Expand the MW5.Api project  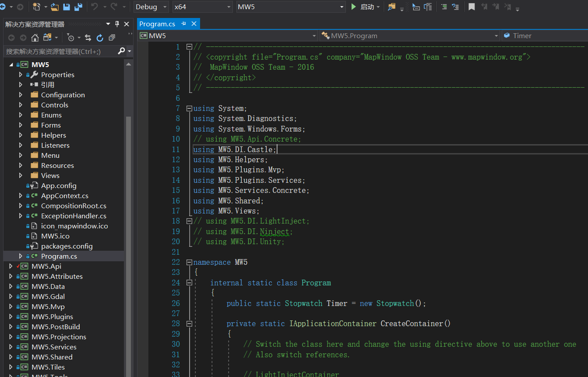pyautogui.click(x=11, y=266)
